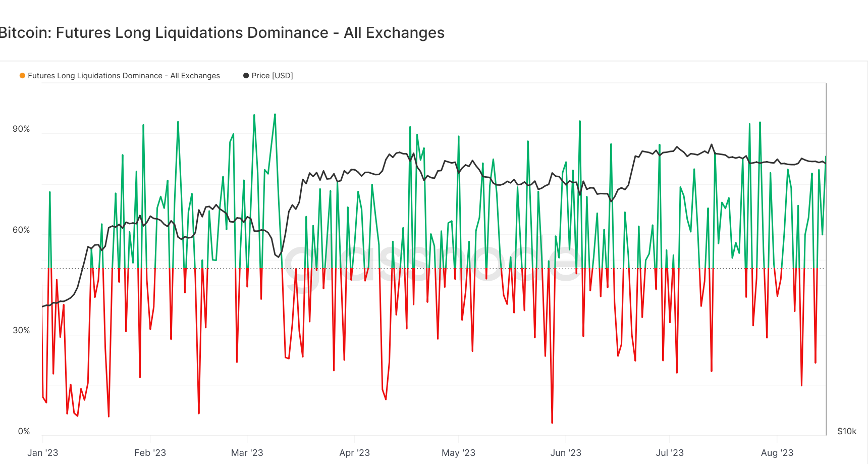The image size is (868, 464).
Task: Click the 0% y-axis label
Action: (x=24, y=432)
